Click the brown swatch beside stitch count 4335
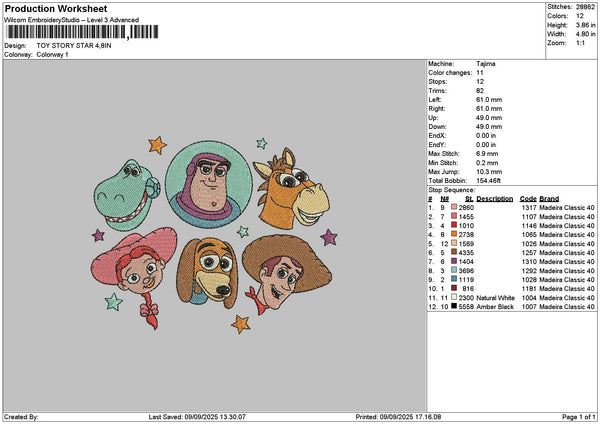The width and height of the screenshot is (600, 424). (454, 252)
